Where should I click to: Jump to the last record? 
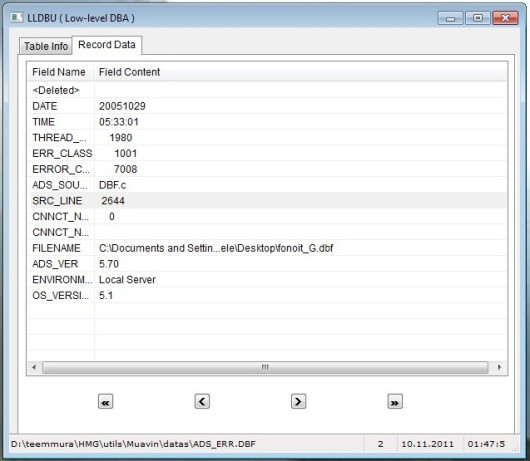tap(395, 402)
